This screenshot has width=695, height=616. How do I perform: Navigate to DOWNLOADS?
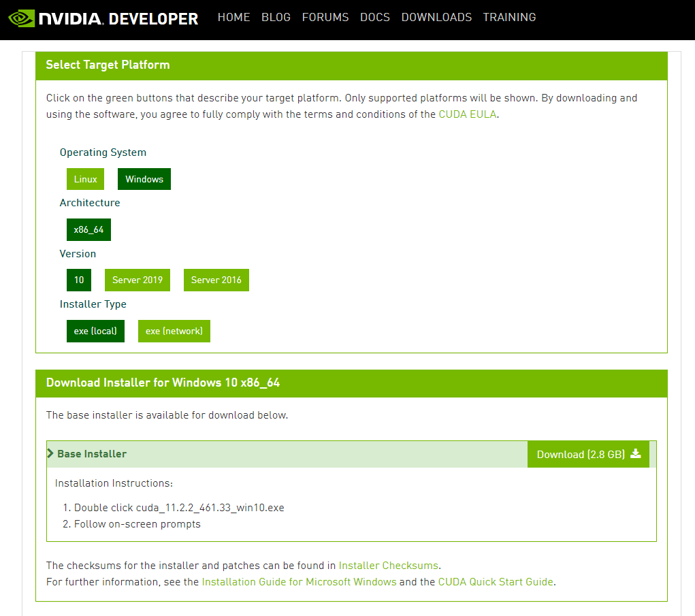(x=436, y=17)
